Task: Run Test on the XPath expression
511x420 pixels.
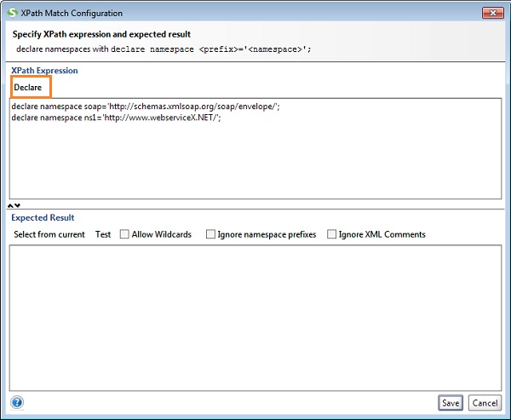Action: tap(103, 234)
